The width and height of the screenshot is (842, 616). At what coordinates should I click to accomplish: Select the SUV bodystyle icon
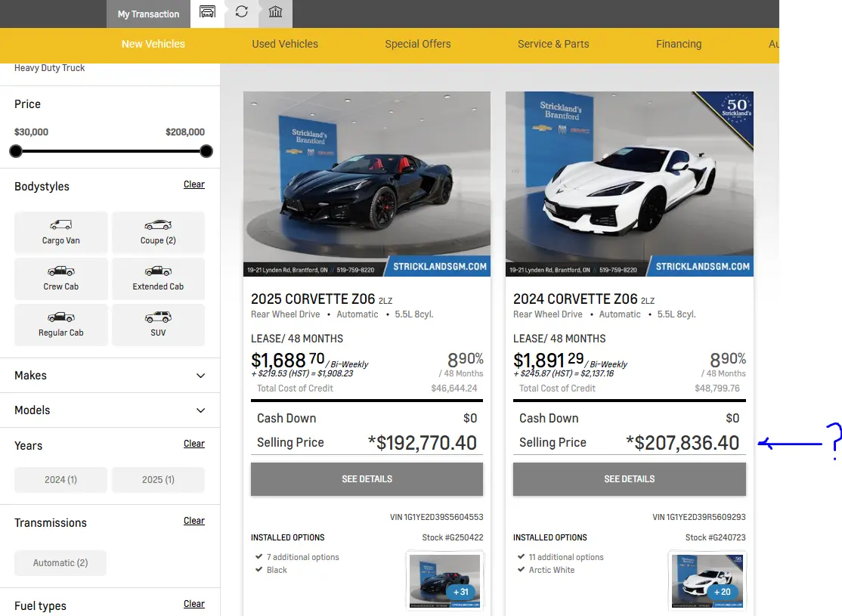click(158, 317)
